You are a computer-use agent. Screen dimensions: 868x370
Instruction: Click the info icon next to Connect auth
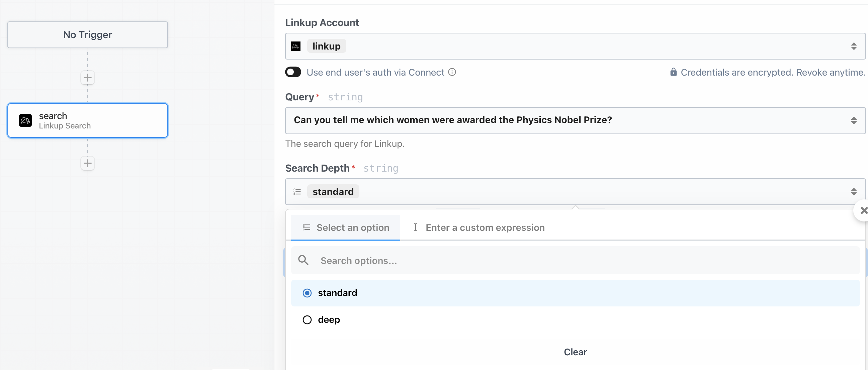point(452,72)
